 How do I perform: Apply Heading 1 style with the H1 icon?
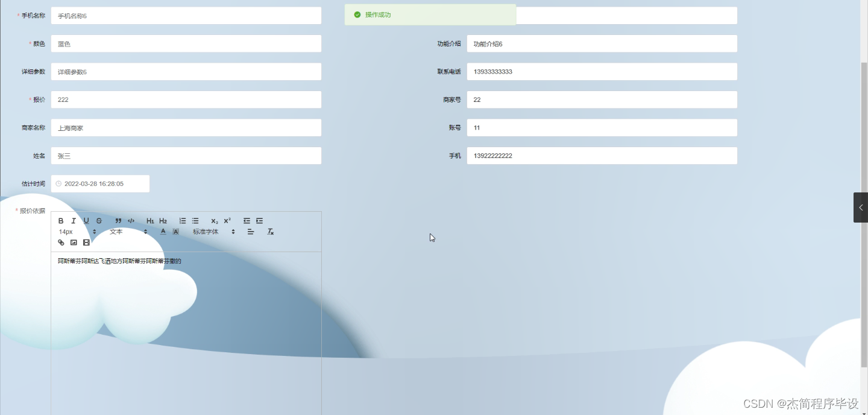pyautogui.click(x=151, y=220)
